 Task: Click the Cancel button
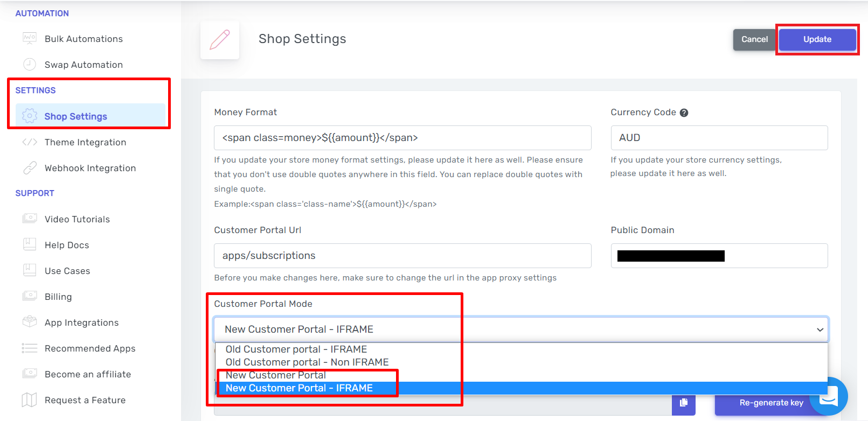[754, 39]
